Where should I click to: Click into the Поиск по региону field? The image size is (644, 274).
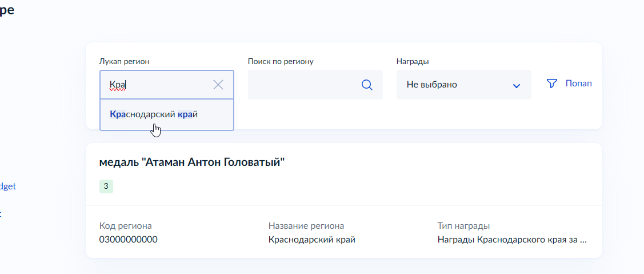point(303,85)
